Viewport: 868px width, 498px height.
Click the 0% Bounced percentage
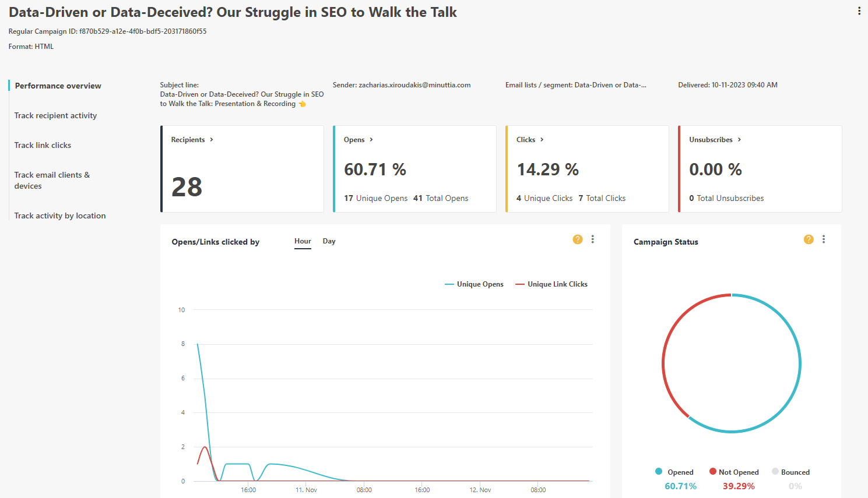point(795,486)
